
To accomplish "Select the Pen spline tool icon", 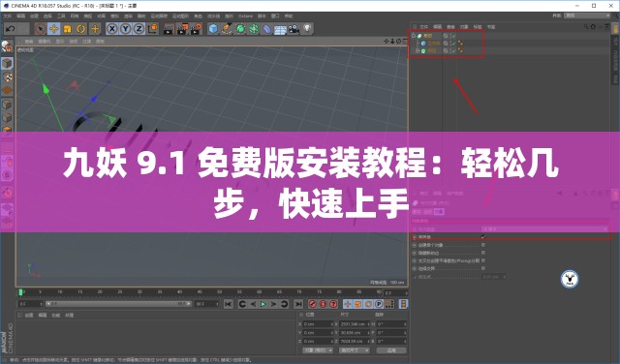I will (227, 28).
